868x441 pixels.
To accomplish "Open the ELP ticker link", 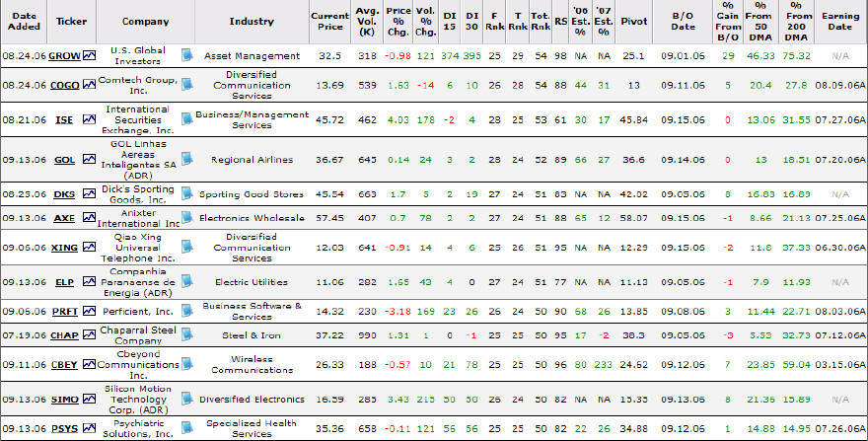I will tap(65, 282).
